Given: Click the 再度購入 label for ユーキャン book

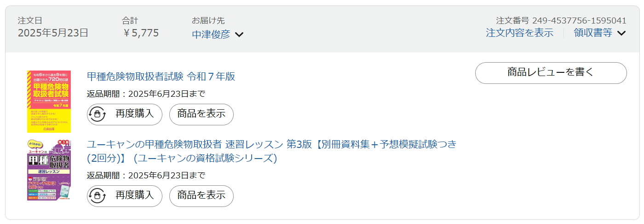Looking at the screenshot, I should [134, 195].
